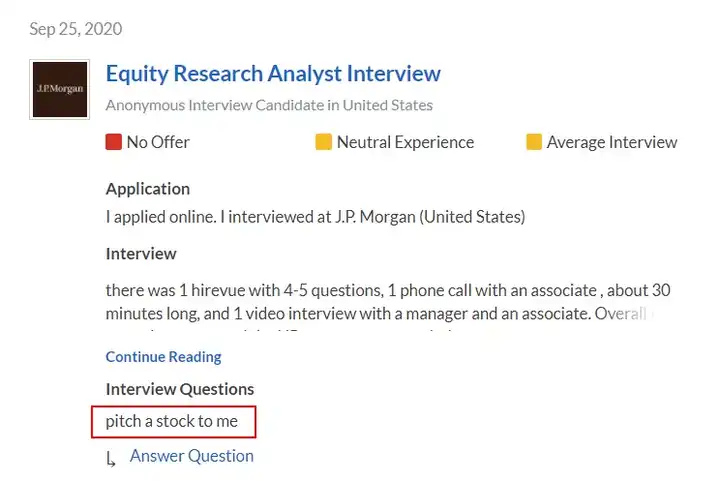Click the J.P. Morgan company logo

pos(60,90)
